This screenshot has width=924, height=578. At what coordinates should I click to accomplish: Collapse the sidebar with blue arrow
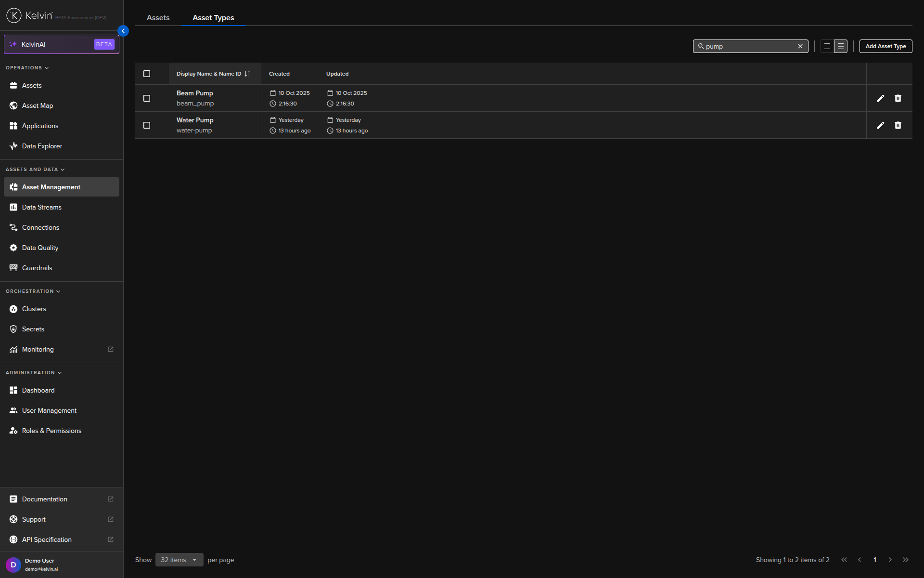[123, 31]
